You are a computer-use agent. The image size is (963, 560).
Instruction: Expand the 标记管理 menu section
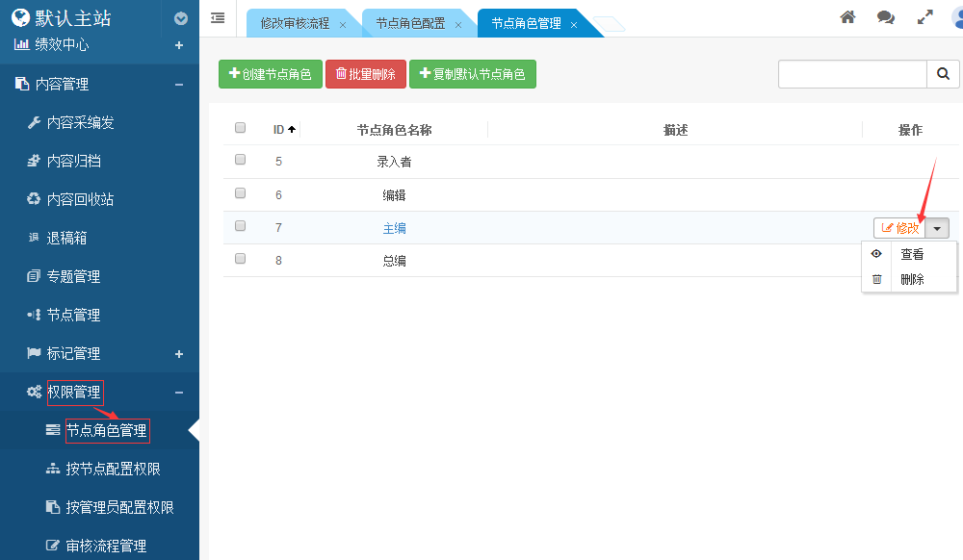[179, 354]
